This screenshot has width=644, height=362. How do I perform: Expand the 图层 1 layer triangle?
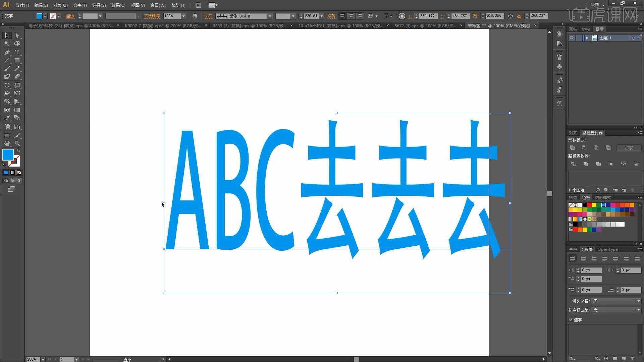point(587,38)
